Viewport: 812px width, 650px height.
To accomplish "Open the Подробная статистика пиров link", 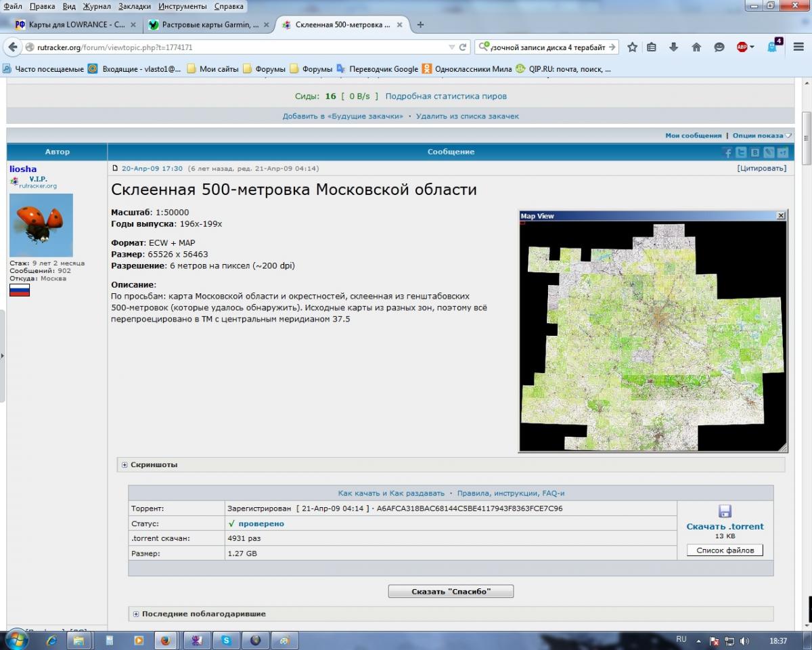I will (446, 96).
